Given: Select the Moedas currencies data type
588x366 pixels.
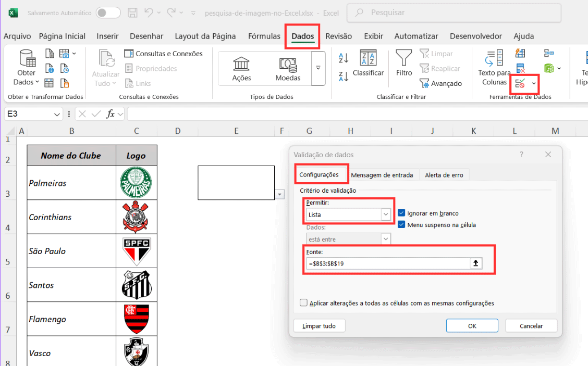Looking at the screenshot, I should pyautogui.click(x=288, y=64).
